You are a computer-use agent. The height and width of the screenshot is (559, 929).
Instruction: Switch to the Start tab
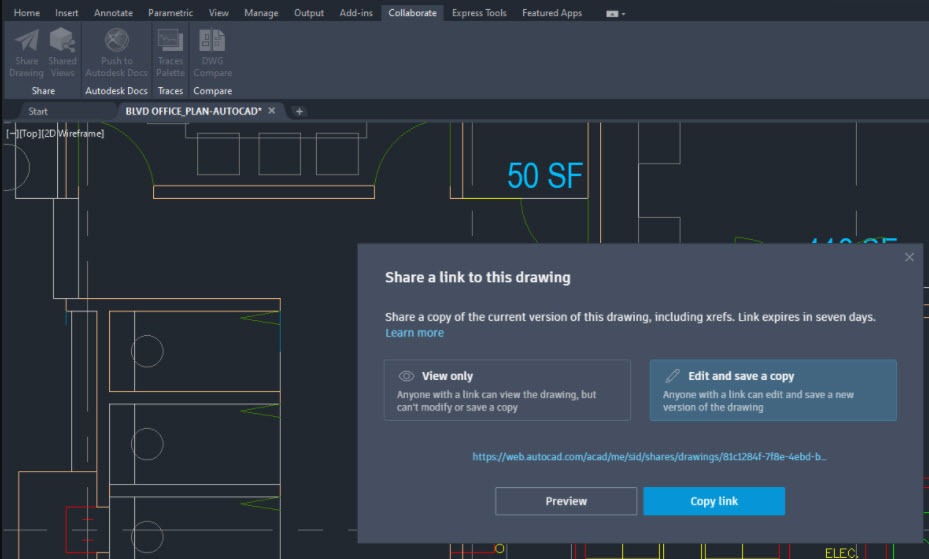pyautogui.click(x=38, y=111)
